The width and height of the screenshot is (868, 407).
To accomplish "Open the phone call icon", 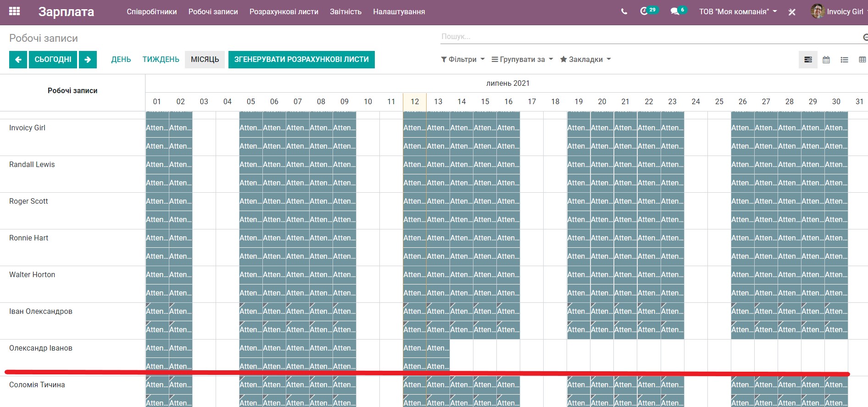I will click(x=624, y=11).
